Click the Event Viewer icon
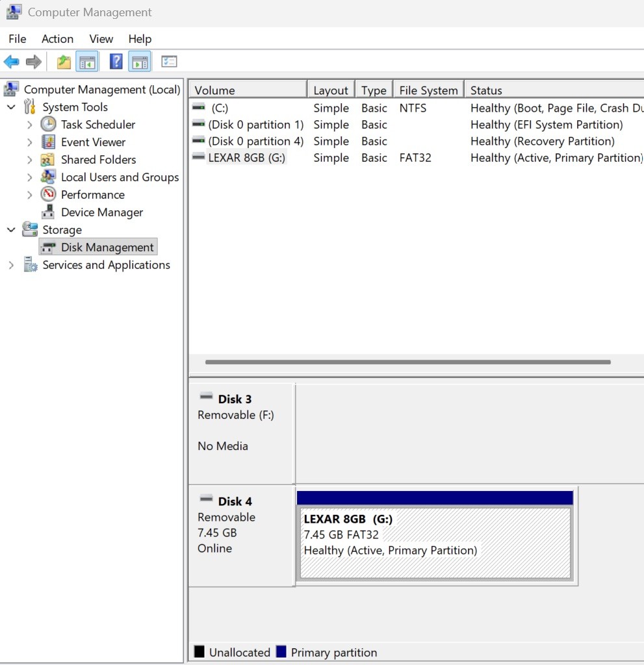This screenshot has height=665, width=644. point(48,142)
